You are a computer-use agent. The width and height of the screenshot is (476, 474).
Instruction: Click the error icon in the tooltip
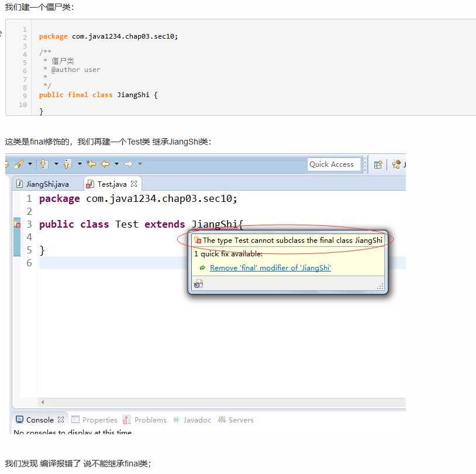pyautogui.click(x=198, y=241)
